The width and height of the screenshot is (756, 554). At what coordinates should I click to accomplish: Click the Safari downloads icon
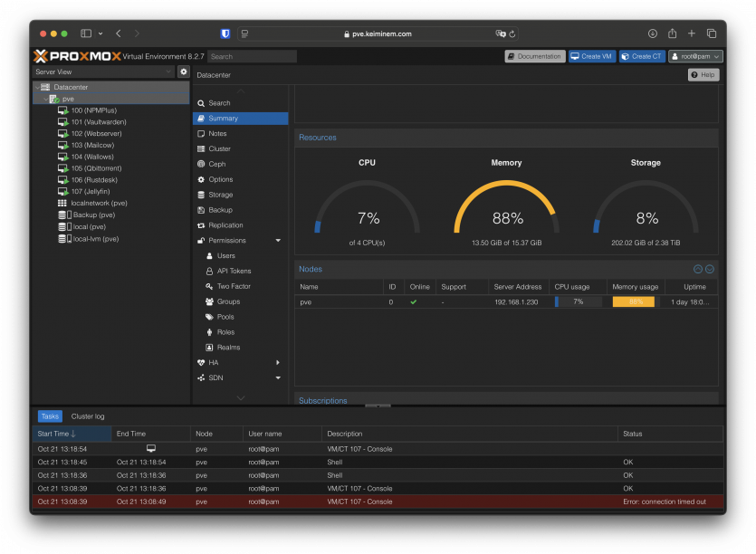[x=652, y=33]
